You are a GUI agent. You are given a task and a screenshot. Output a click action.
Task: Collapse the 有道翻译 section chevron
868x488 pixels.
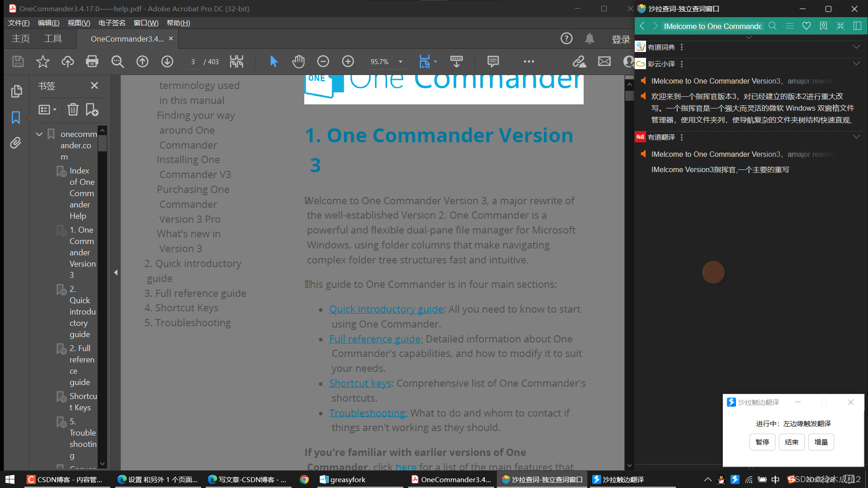(856, 137)
